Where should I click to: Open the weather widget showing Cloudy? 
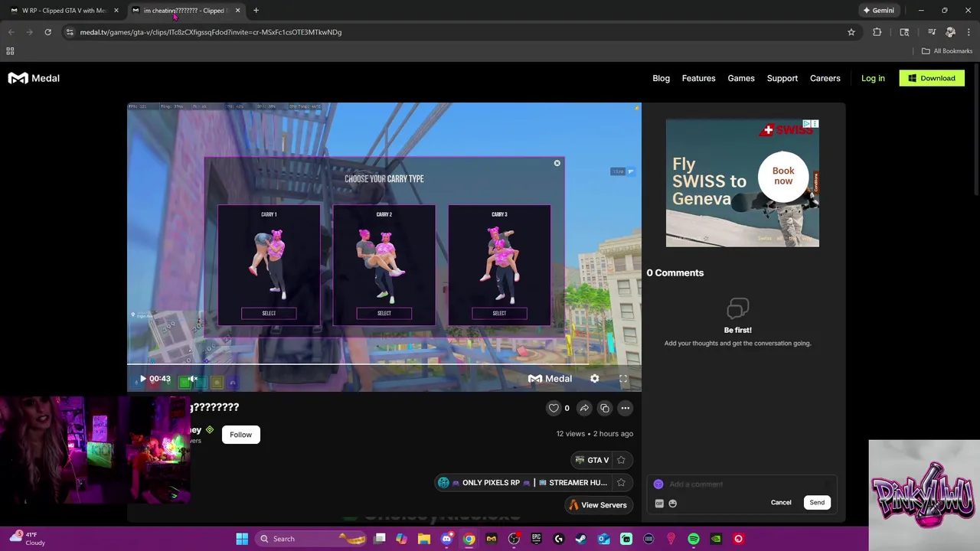(27, 539)
